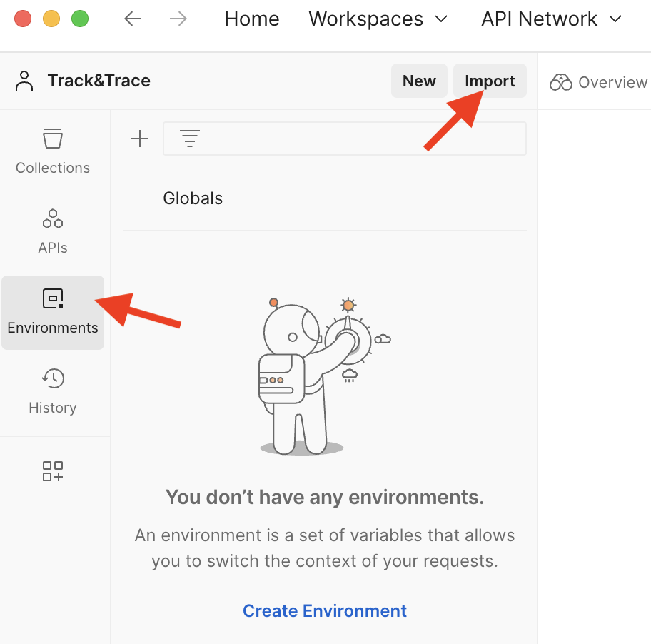The height and width of the screenshot is (644, 651).
Task: Open the Home menu item
Action: point(251,19)
